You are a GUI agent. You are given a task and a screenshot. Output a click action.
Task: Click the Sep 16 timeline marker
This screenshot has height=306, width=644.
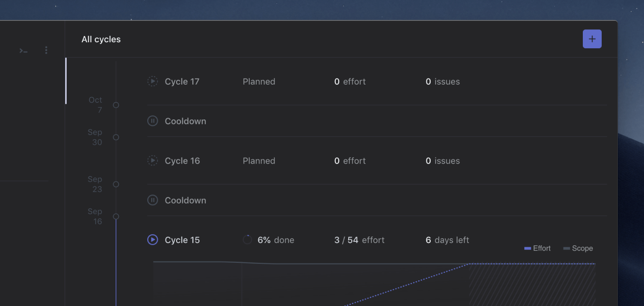(116, 216)
